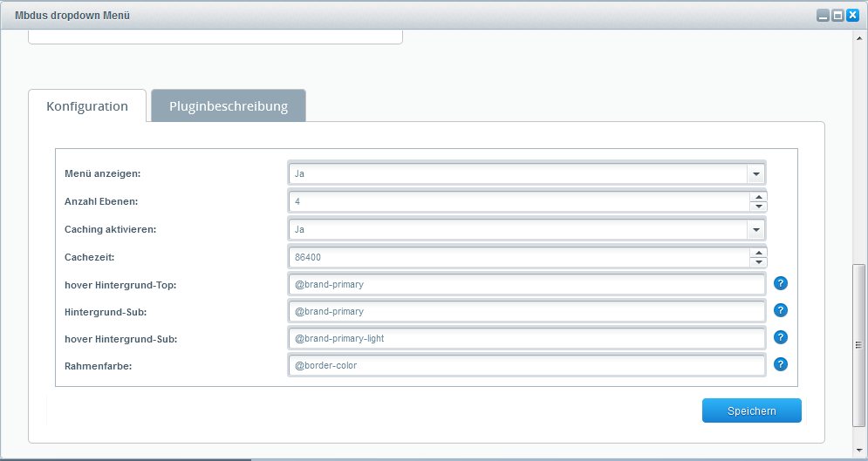The height and width of the screenshot is (461, 868).
Task: Click help icon for hover Hintergrund-Top
Action: 781,283
